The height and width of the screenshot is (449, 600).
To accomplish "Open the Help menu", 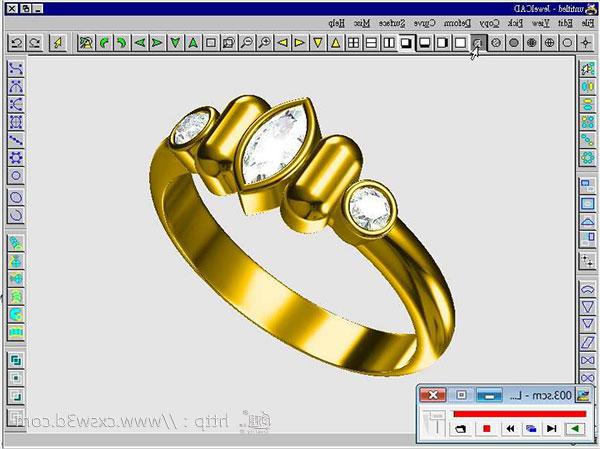I will click(338, 21).
